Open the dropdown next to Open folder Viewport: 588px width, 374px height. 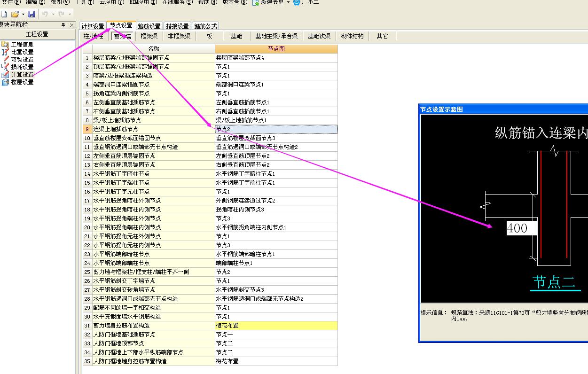[23, 14]
